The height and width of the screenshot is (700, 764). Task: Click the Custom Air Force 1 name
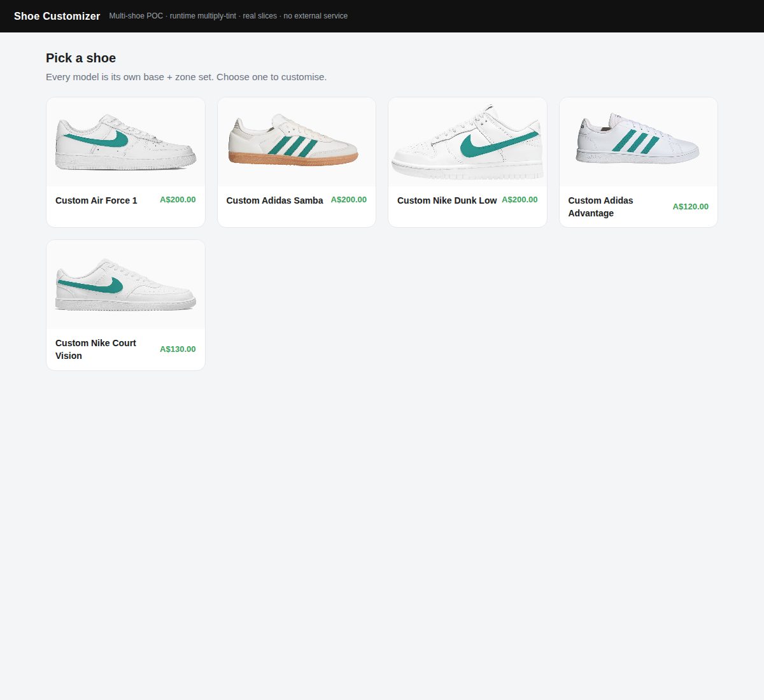[96, 200]
